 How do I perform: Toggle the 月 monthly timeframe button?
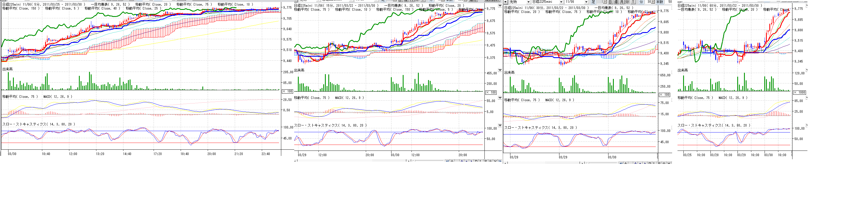point(622,2)
